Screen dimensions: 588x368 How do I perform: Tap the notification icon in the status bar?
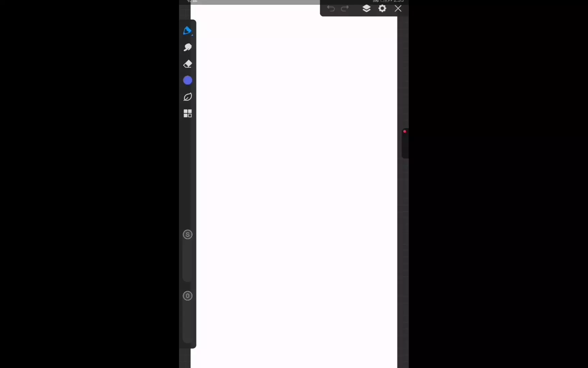point(195,1)
